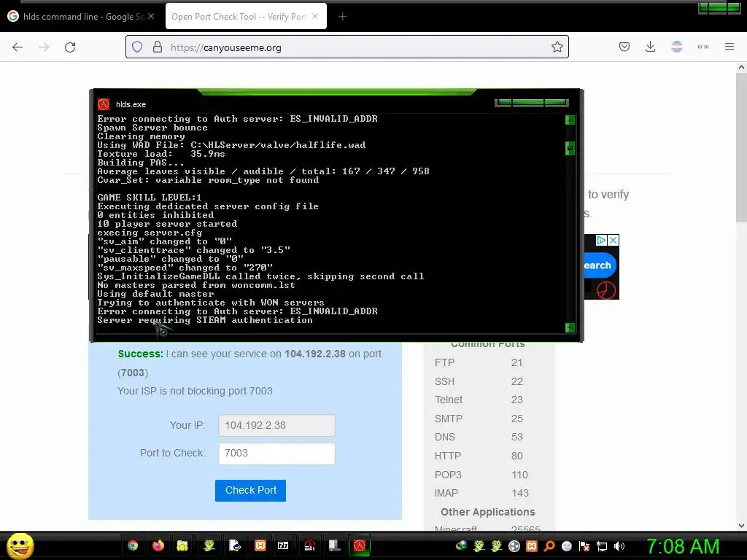This screenshot has width=747, height=560.
Task: Click the hlds.exe window title icon
Action: (x=104, y=104)
